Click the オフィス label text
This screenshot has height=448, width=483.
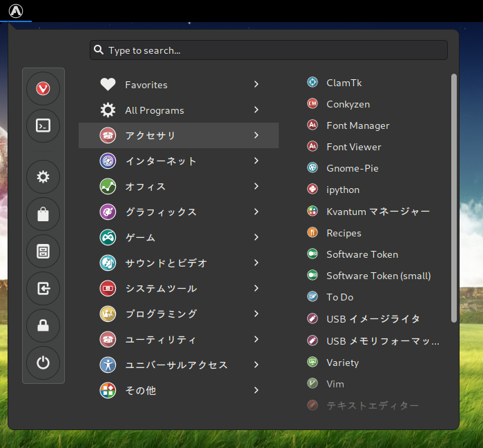(x=146, y=187)
